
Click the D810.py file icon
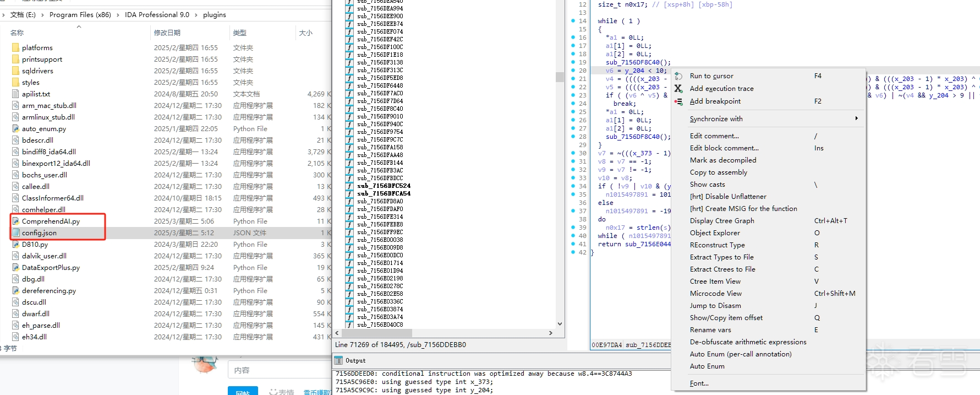coord(15,245)
